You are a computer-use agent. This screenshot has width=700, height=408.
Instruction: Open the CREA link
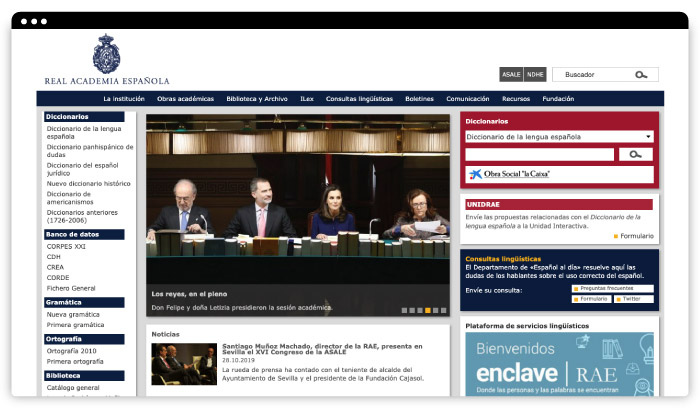[x=55, y=267]
